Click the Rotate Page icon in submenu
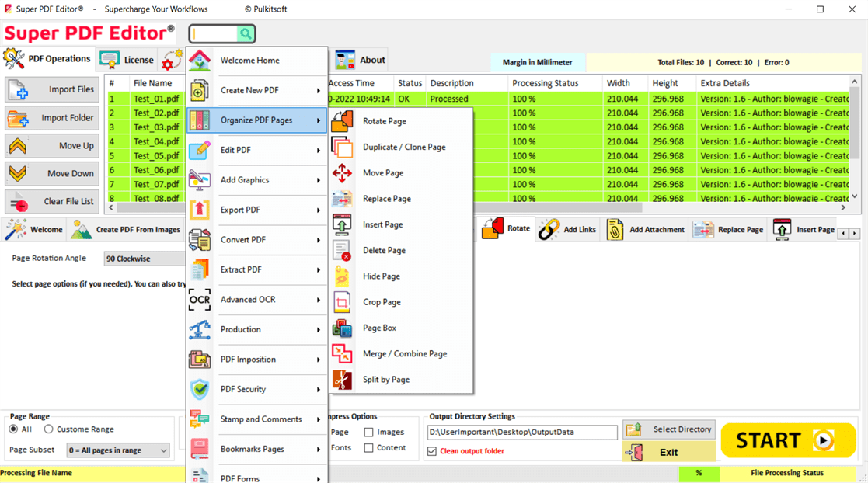868x483 pixels. click(342, 121)
